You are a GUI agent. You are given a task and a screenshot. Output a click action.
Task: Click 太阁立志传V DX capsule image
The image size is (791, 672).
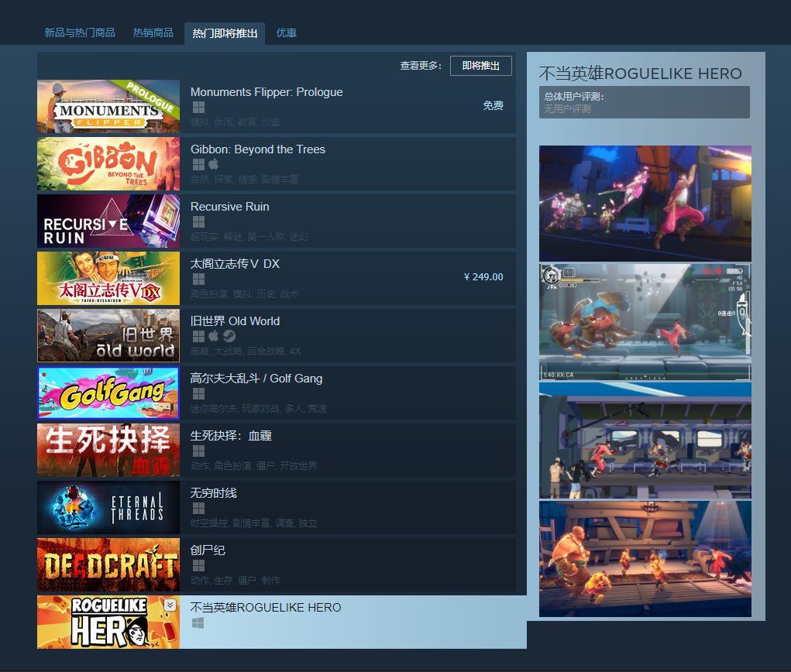tap(108, 278)
